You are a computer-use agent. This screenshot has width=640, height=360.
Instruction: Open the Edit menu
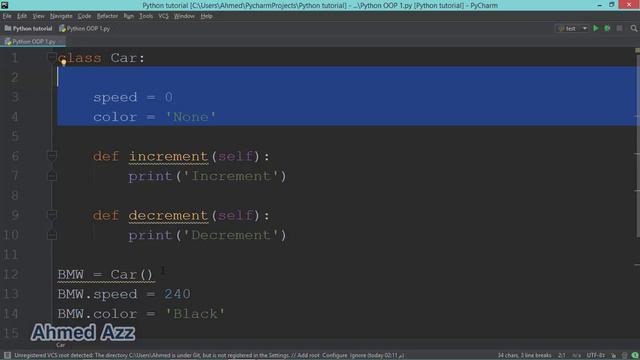22,16
